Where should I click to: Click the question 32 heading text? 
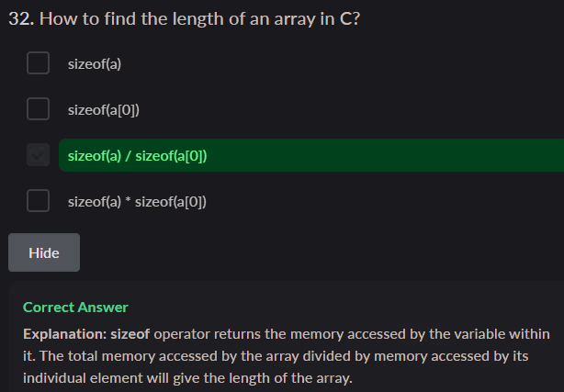184,19
